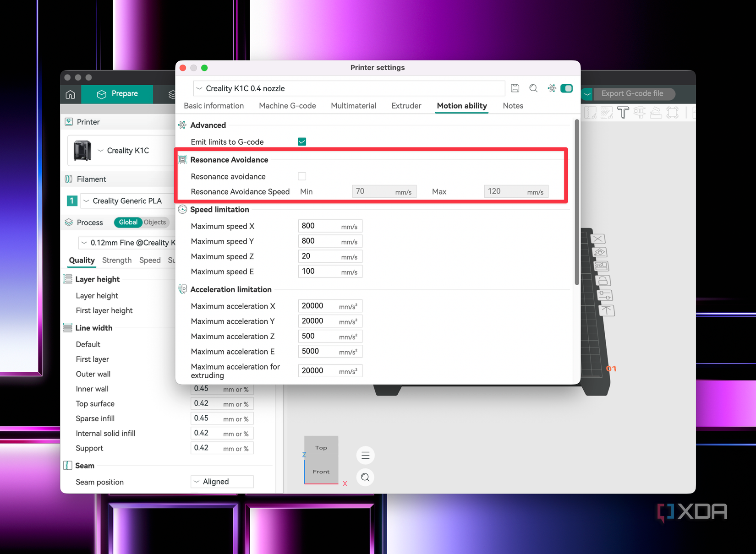Click the hamburger menu button in viewport
Viewport: 756px width, 554px height.
(x=366, y=455)
